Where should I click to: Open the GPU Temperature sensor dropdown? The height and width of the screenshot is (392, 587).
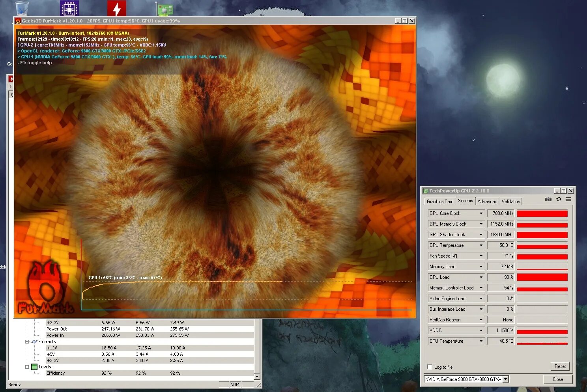click(x=481, y=245)
